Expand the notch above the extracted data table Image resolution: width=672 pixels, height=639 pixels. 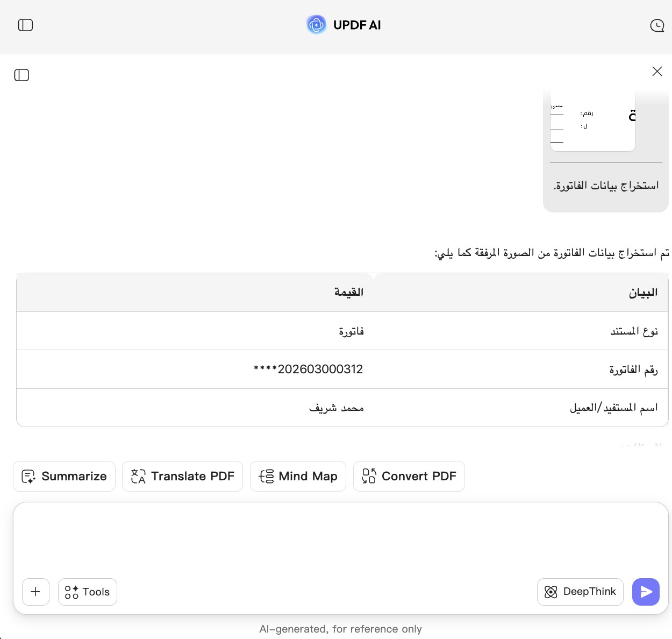pyautogui.click(x=373, y=276)
